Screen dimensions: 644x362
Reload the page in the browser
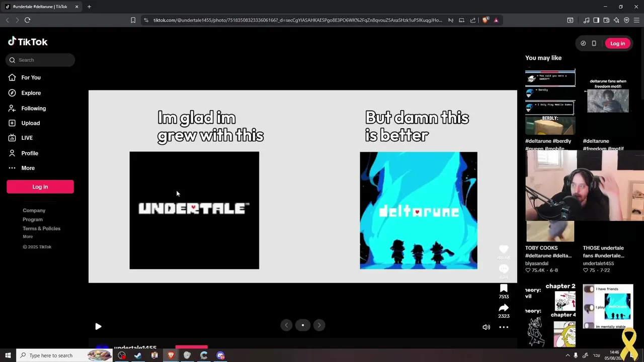pyautogui.click(x=27, y=20)
